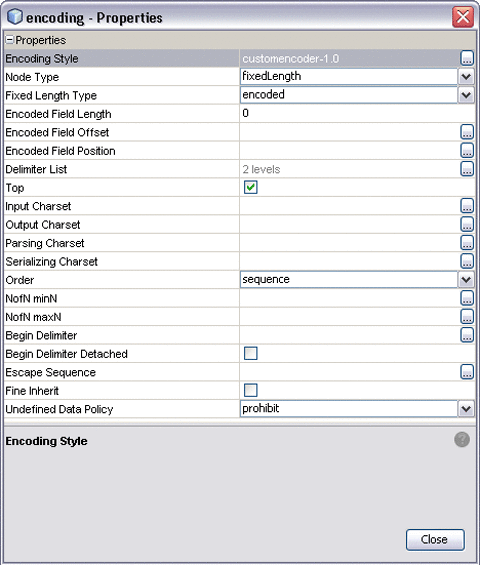Viewport: 480px width, 565px height.
Task: Open the Begin Delimiter ellipsis editor
Action: coord(467,335)
